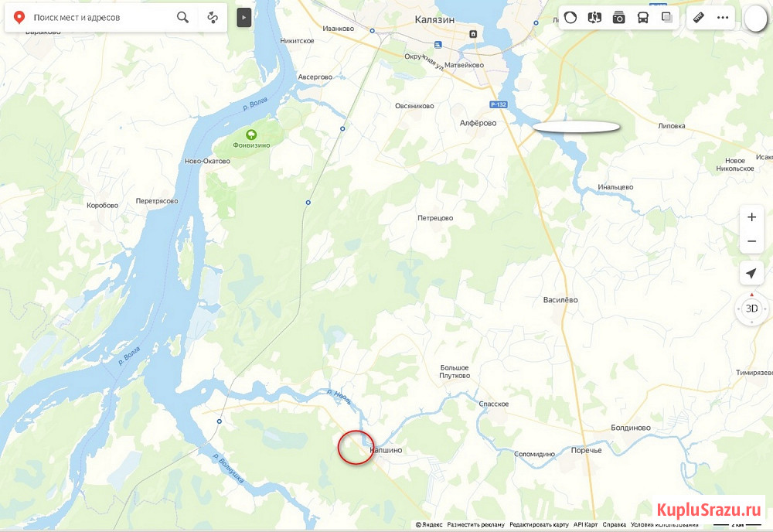Click the my location arrow button

coord(751,273)
